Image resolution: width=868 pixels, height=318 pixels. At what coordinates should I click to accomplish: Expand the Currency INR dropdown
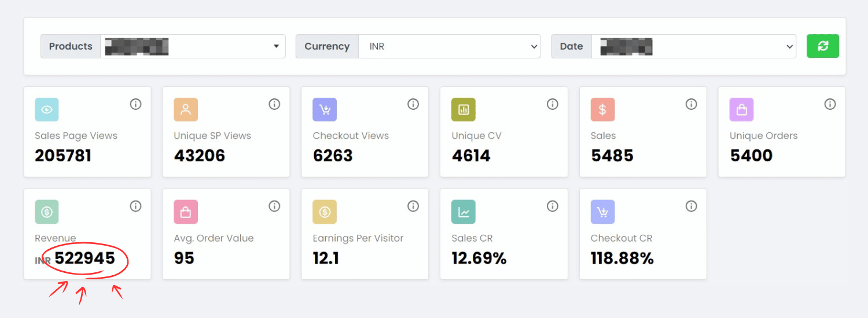449,46
